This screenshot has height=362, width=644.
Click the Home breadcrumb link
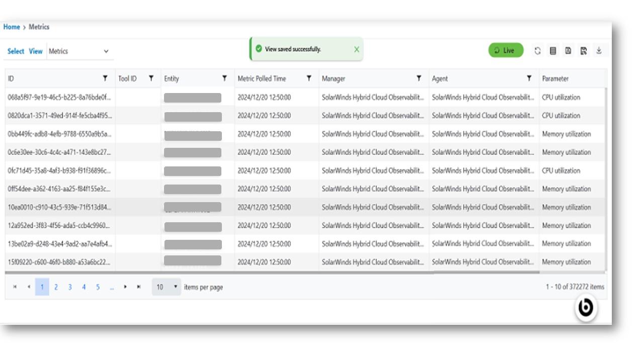(12, 27)
